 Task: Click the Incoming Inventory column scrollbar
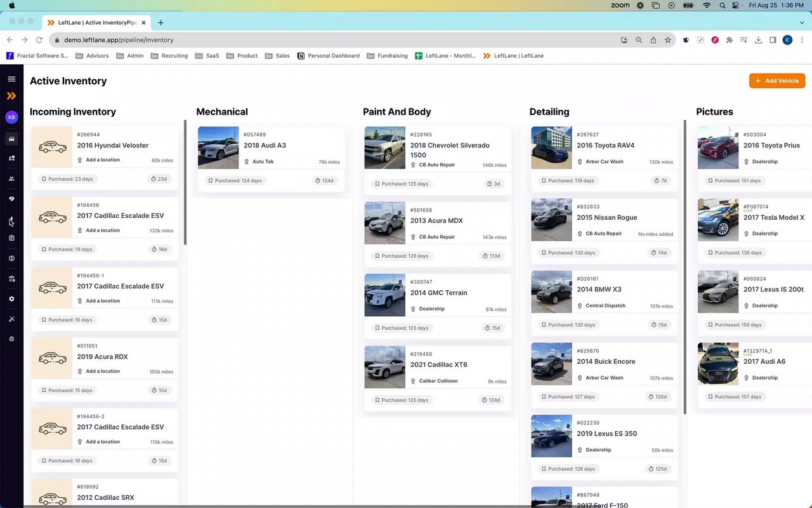[185, 182]
